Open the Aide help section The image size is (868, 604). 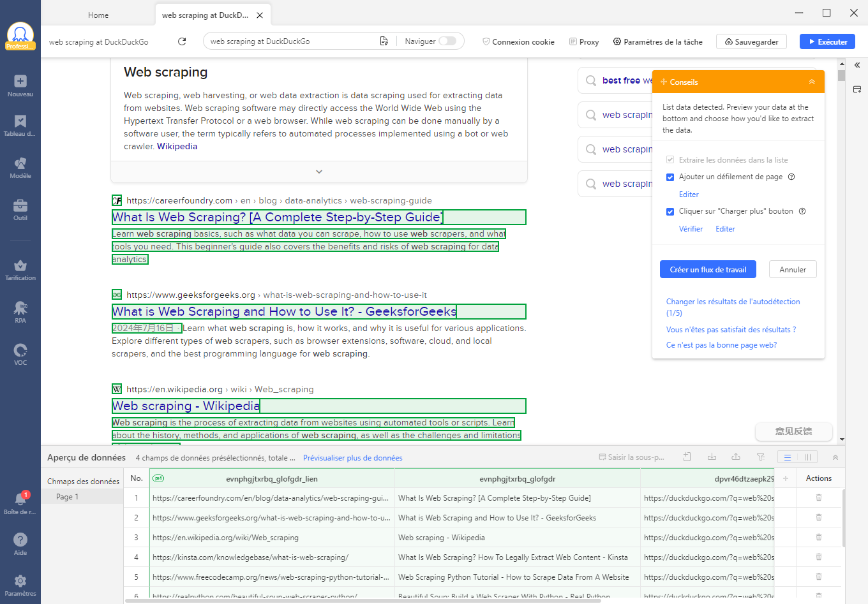click(x=20, y=544)
